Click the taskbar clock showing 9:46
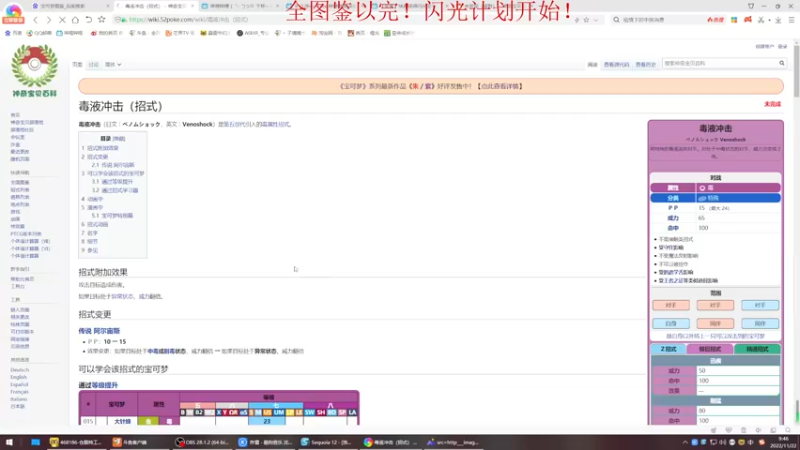The height and width of the screenshot is (450, 800). (783, 439)
